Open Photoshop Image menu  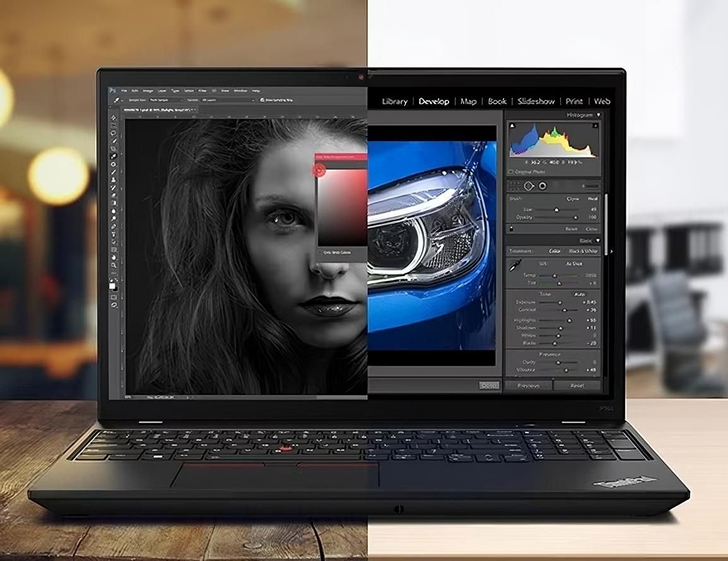pos(148,91)
